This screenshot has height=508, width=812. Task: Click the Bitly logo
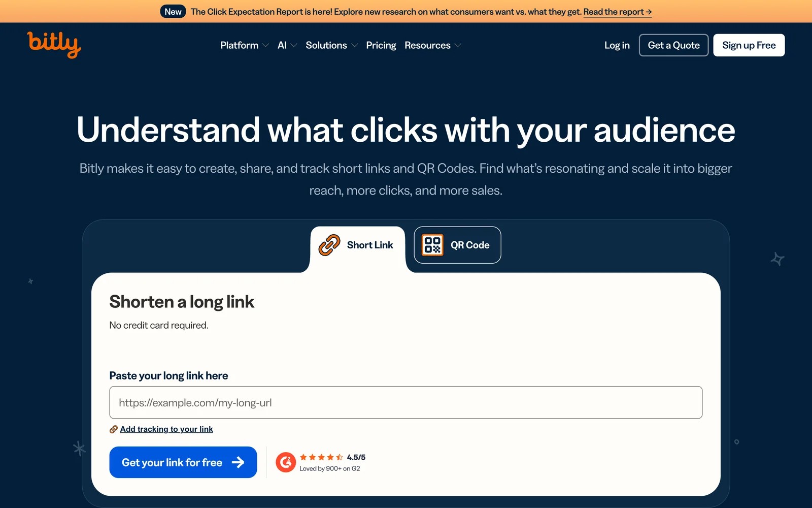(x=54, y=45)
